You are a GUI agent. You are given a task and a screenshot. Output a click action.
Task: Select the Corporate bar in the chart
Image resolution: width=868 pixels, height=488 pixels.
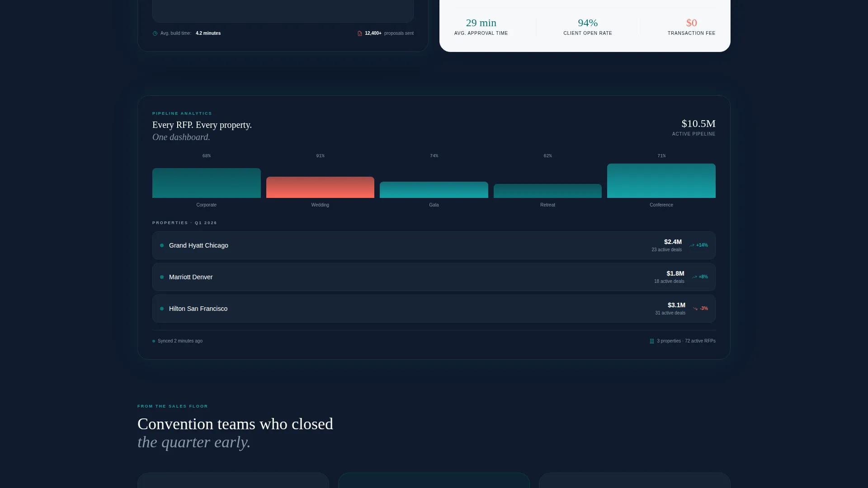[x=207, y=183]
